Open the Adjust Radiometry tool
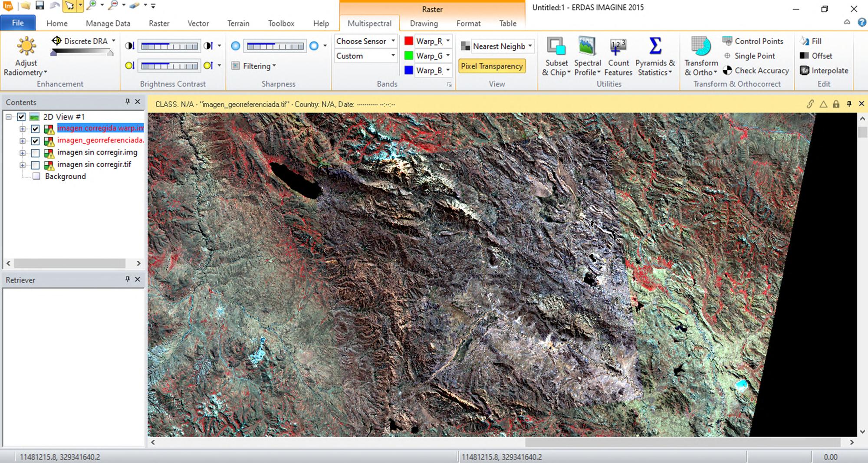The height and width of the screenshot is (463, 868). (26, 56)
